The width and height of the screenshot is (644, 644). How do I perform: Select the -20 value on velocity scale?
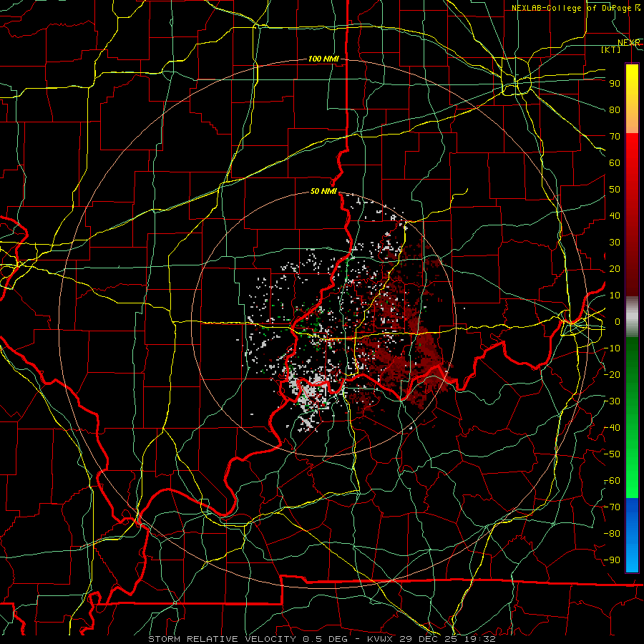[x=612, y=374]
